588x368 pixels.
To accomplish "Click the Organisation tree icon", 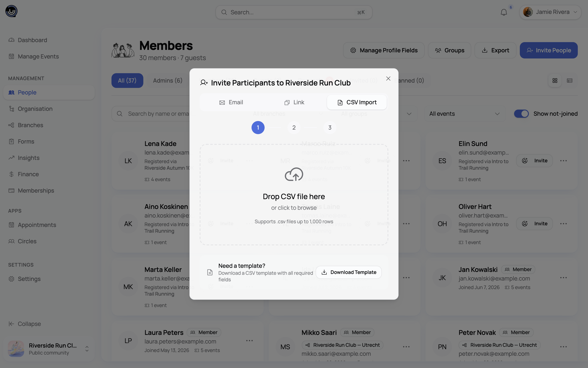I will pos(11,109).
